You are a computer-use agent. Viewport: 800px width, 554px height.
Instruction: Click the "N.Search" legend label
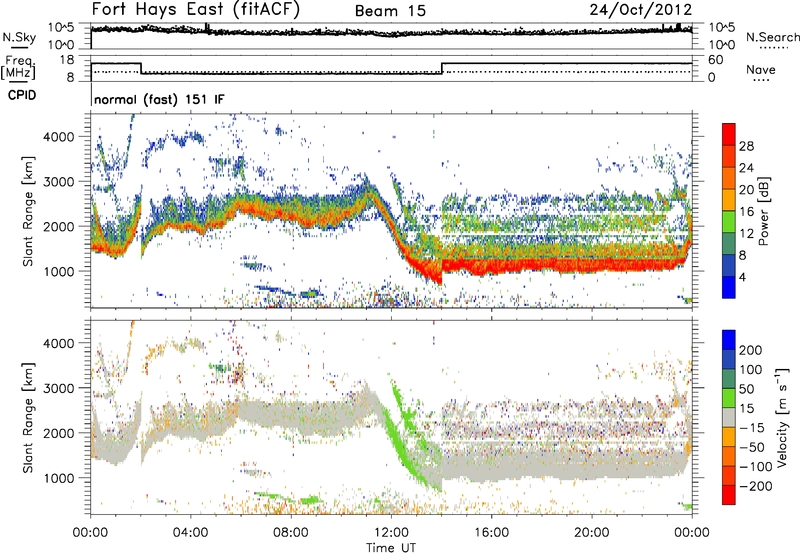(772, 37)
